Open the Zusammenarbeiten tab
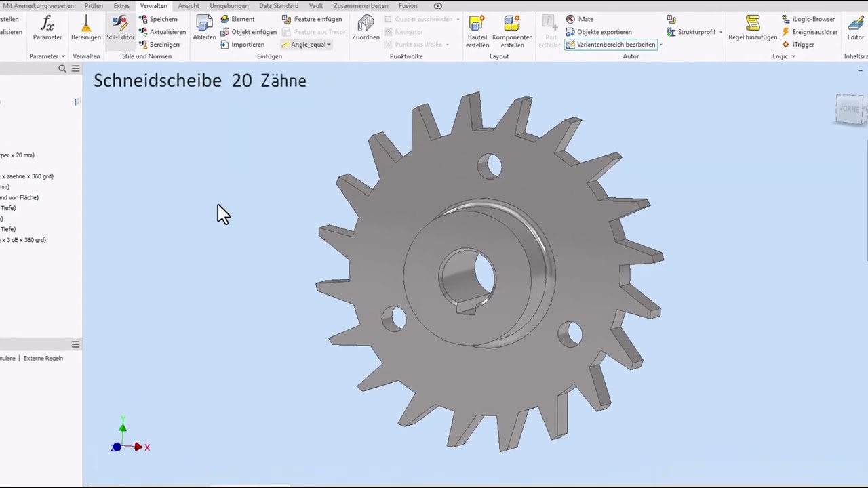 361,6
